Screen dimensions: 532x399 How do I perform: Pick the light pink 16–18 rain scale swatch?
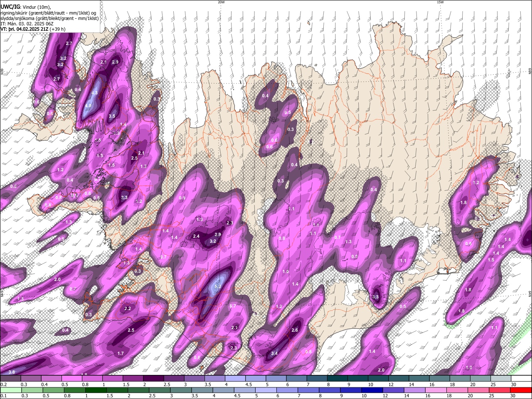436,390
